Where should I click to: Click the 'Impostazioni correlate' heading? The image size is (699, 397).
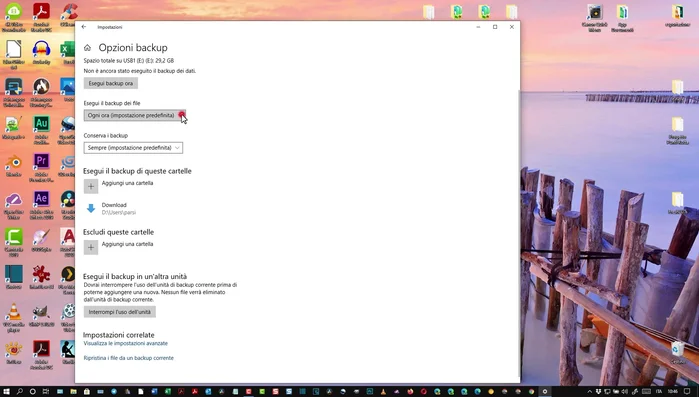[119, 335]
